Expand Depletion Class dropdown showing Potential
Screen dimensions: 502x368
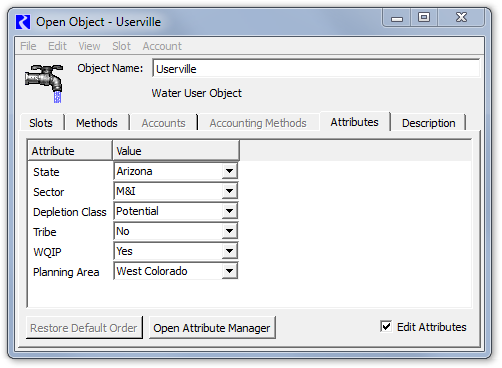pyautogui.click(x=229, y=211)
